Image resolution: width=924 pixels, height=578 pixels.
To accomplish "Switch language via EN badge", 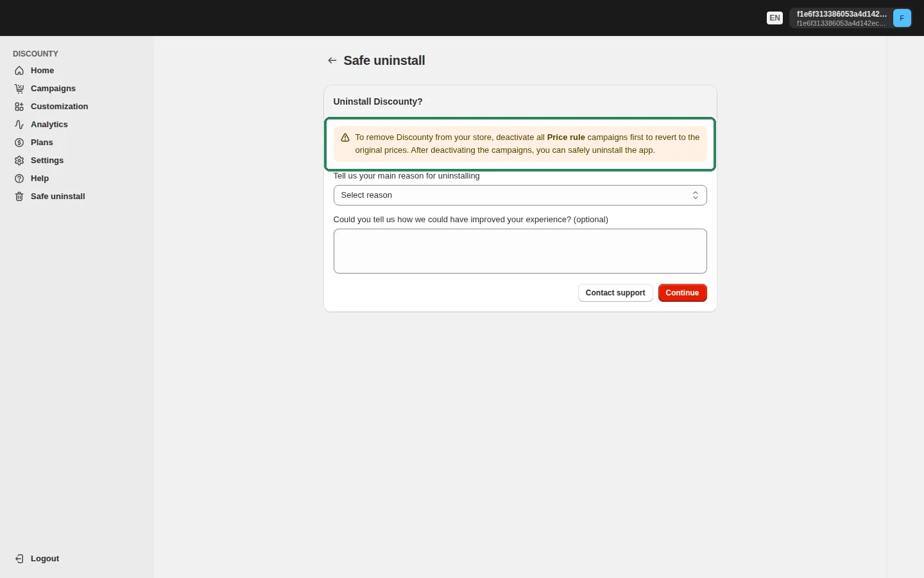I will pyautogui.click(x=775, y=18).
